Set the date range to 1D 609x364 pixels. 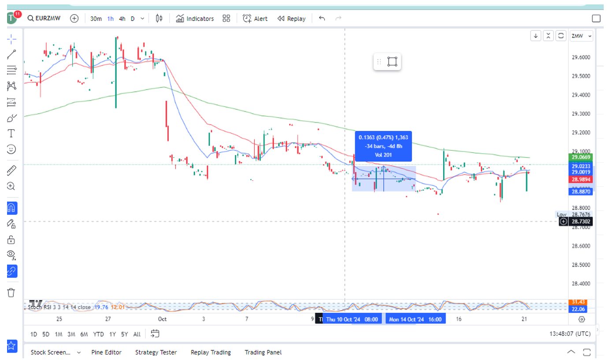(x=33, y=334)
